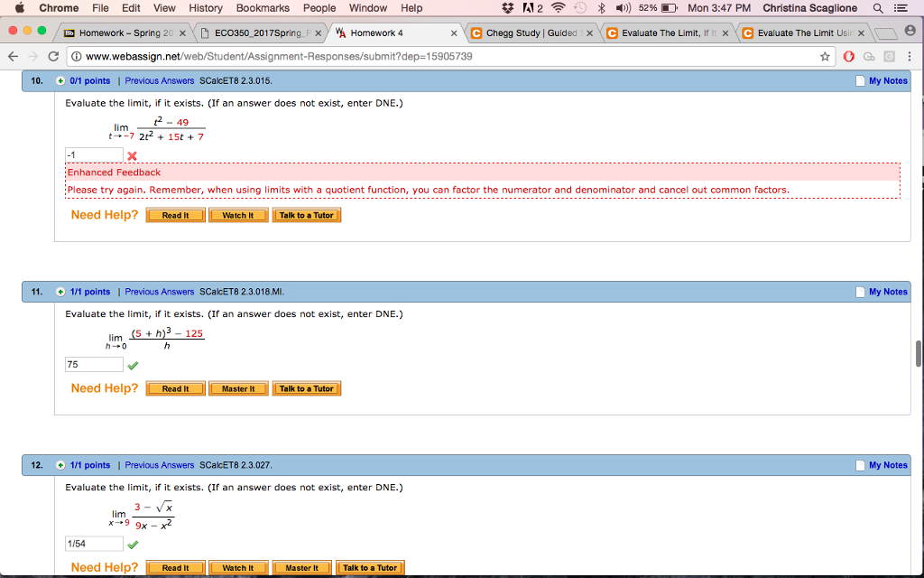Click Talk to a Tutor for question 10

pos(307,215)
